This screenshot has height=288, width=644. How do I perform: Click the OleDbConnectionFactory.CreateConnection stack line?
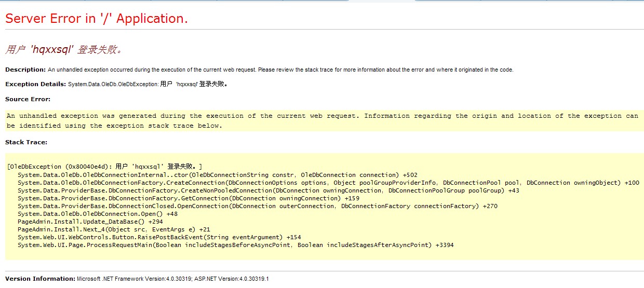click(x=328, y=183)
